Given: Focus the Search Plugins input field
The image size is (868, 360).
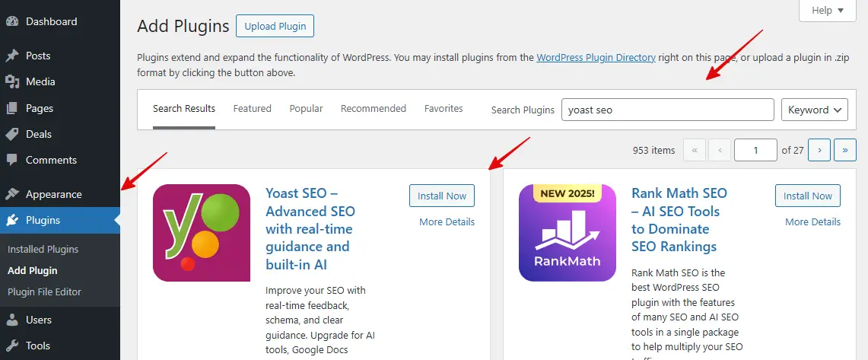Looking at the screenshot, I should 668,110.
